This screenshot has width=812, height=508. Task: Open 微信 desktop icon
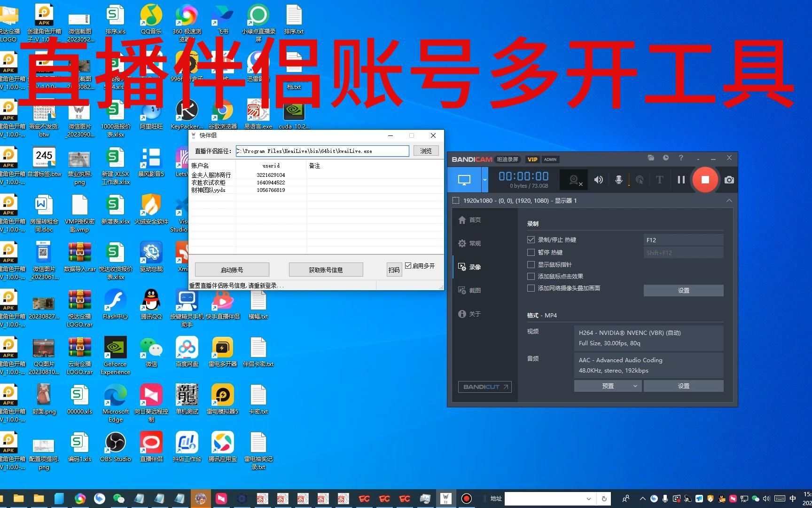(x=151, y=352)
